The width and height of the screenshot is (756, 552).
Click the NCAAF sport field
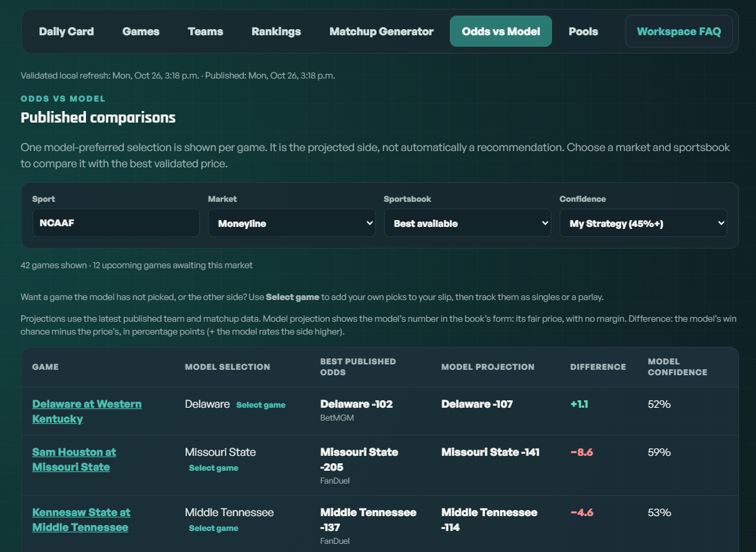click(116, 223)
